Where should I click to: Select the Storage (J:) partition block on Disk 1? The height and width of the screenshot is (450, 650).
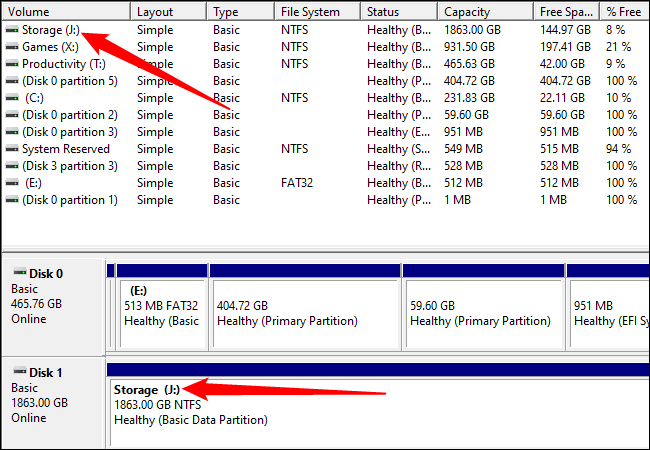click(x=378, y=406)
